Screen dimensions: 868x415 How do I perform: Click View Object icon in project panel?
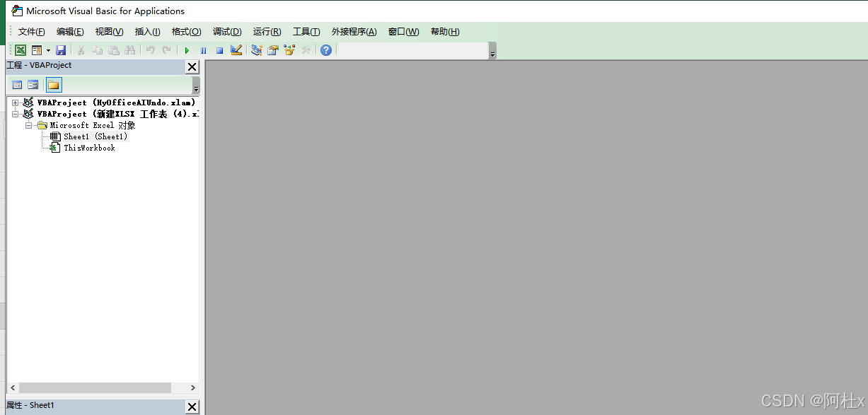pos(33,85)
